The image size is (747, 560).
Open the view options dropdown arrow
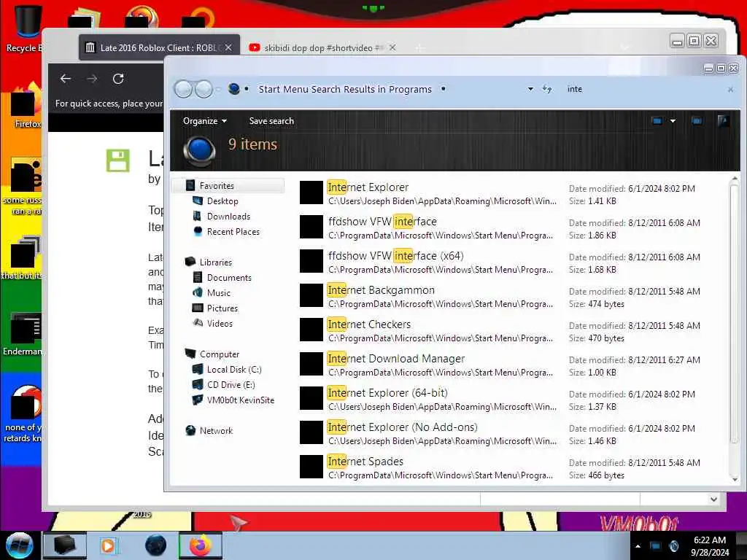point(673,121)
